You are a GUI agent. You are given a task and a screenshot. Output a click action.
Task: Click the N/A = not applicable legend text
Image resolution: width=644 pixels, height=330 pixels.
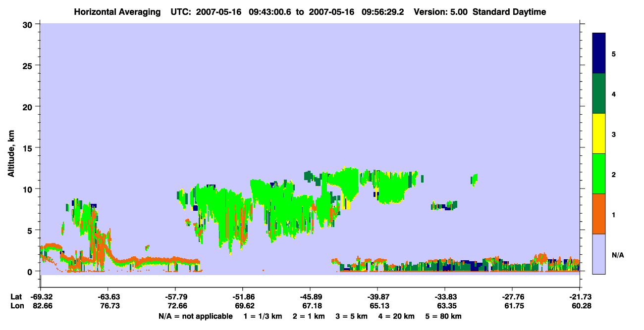tap(195, 316)
